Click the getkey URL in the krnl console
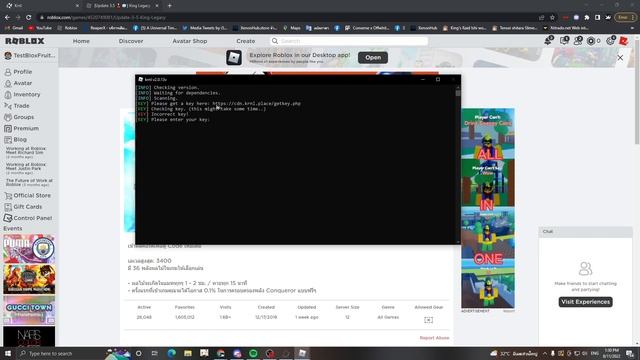 pos(256,104)
